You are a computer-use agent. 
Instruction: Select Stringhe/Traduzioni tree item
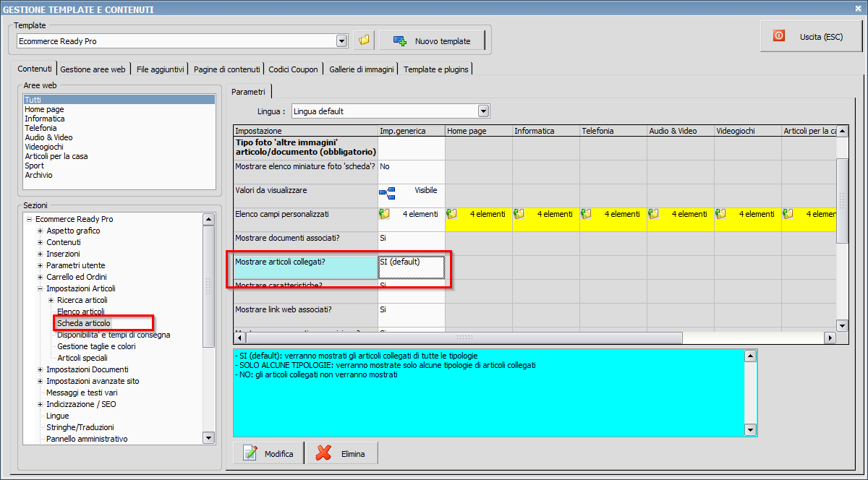[80, 427]
